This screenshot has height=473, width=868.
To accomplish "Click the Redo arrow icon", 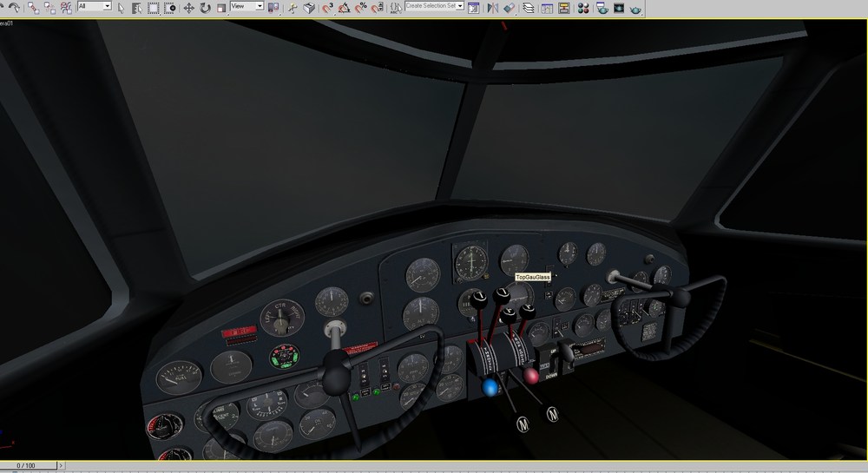I will tap(15, 8).
